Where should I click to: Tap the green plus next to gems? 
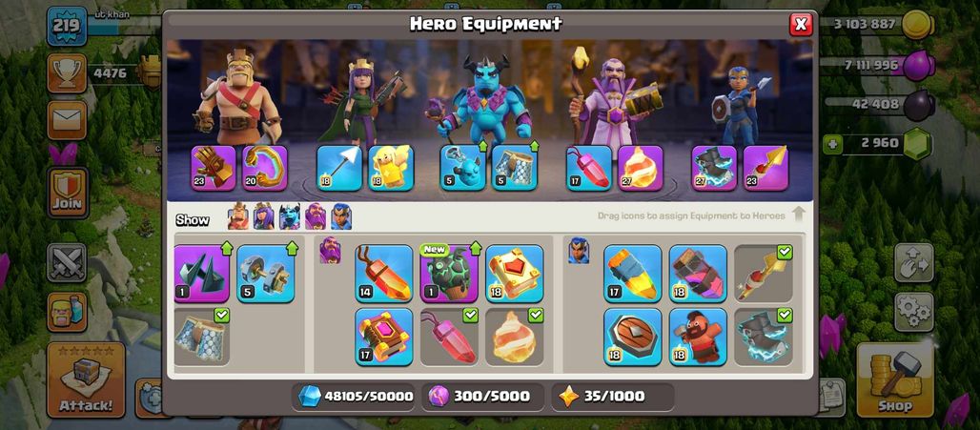(x=832, y=145)
